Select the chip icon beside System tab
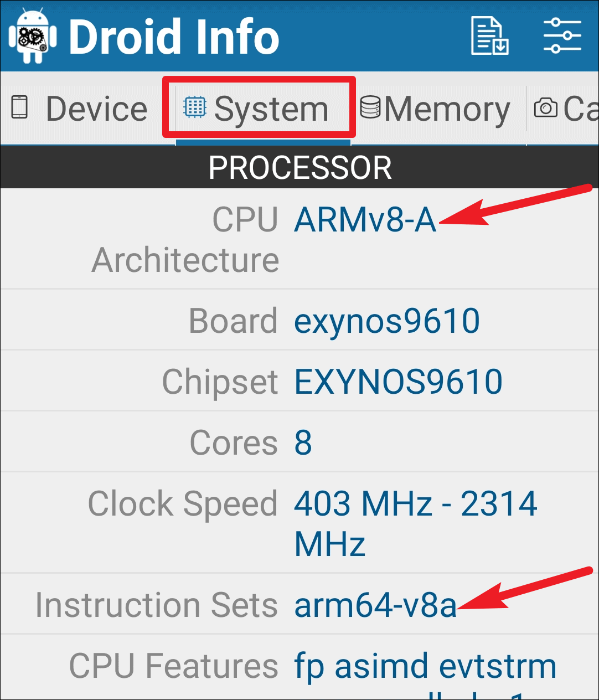This screenshot has height=700, width=599. click(195, 107)
